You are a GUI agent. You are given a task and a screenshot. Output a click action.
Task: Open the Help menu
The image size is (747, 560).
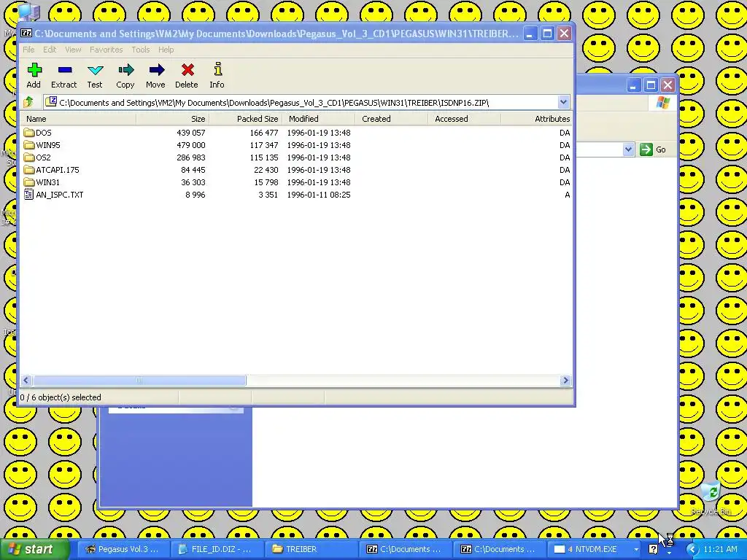[x=166, y=50]
